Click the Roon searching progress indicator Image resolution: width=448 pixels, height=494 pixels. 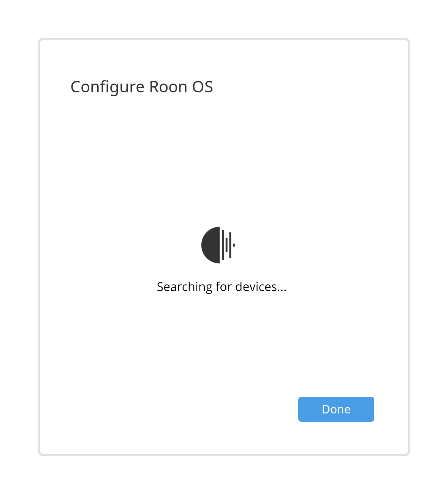[218, 245]
